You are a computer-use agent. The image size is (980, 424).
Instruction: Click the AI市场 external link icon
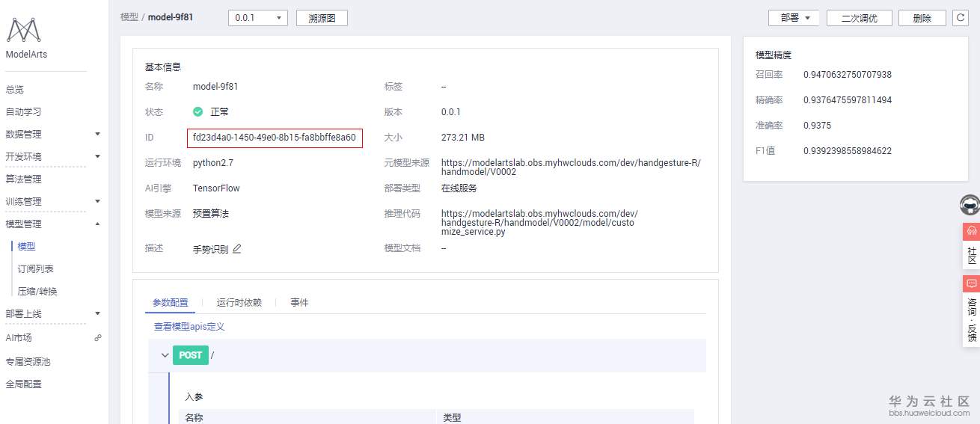(97, 338)
